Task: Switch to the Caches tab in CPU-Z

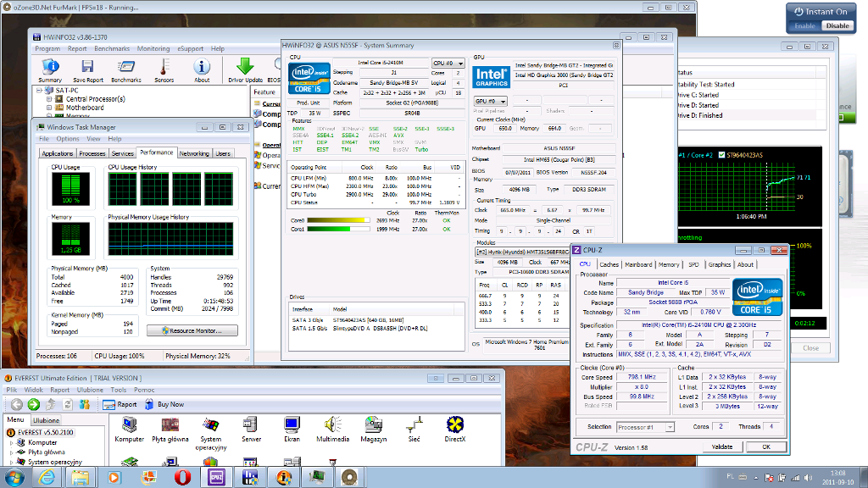Action: 609,264
